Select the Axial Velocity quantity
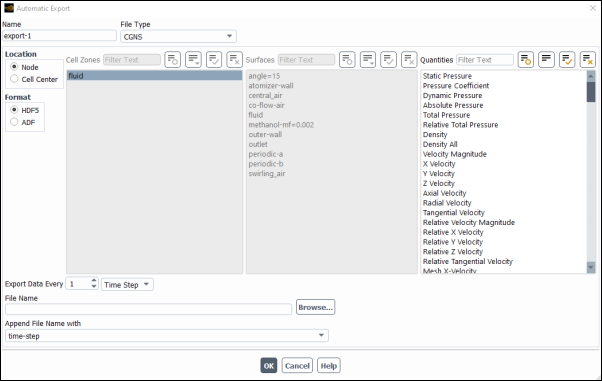Viewport: 602px width, 381px height. 445,193
